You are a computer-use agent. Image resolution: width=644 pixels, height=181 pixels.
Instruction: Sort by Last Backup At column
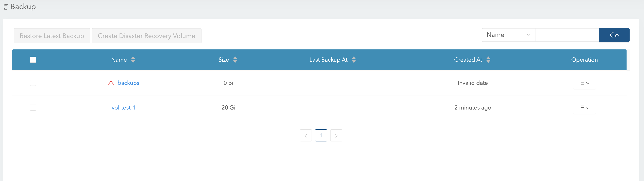354,60
